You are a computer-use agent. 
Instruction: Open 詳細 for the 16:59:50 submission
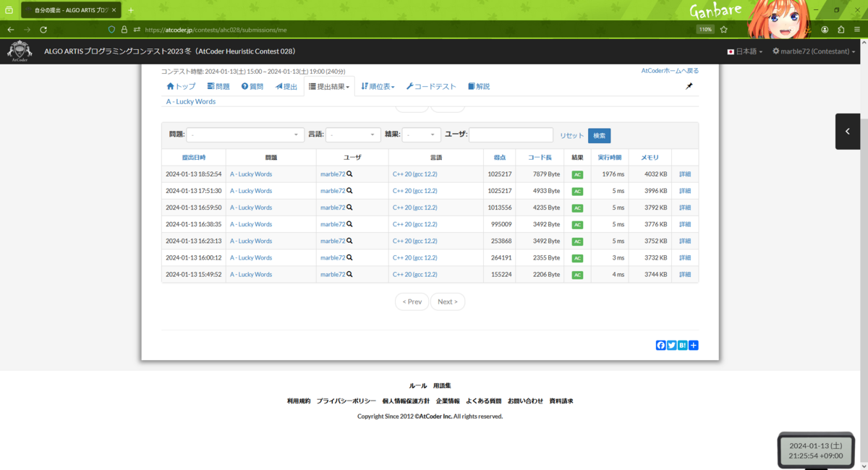[685, 208]
